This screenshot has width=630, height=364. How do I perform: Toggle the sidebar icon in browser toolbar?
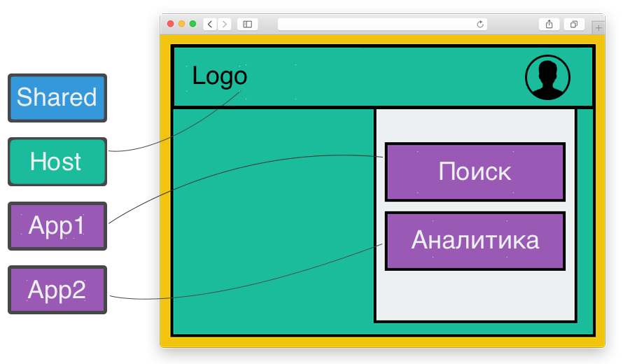tap(248, 24)
